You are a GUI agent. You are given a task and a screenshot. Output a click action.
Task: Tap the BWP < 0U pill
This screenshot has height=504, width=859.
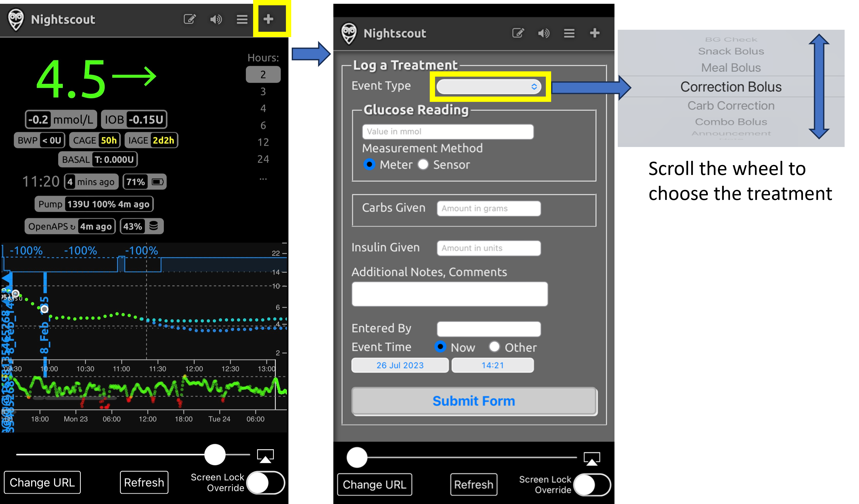[x=40, y=140]
